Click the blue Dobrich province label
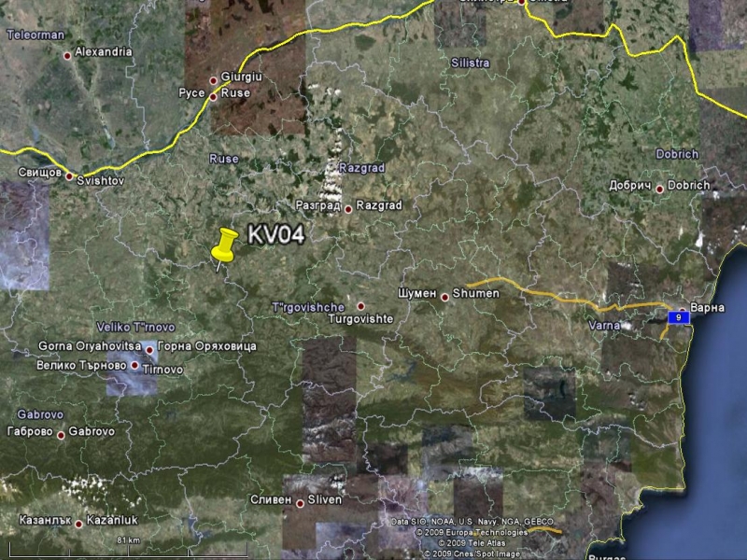The width and height of the screenshot is (747, 560). coord(677,154)
